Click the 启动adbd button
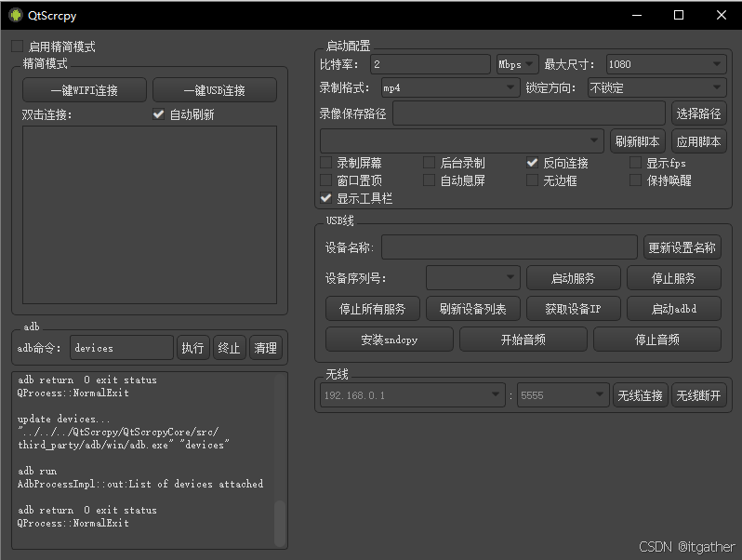Image resolution: width=742 pixels, height=560 pixels. (x=674, y=309)
